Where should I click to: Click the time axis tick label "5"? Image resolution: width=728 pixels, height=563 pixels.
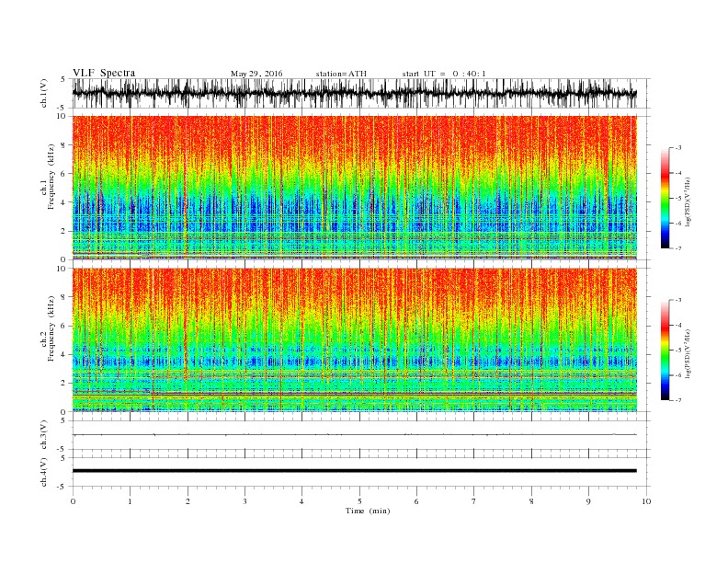coord(359,501)
